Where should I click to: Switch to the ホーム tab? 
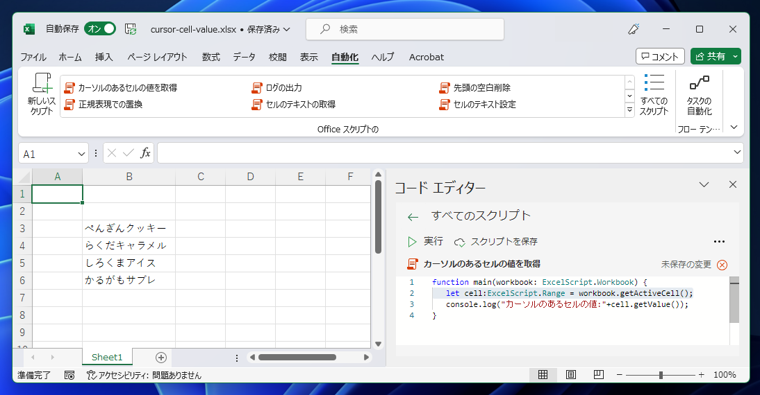70,57
